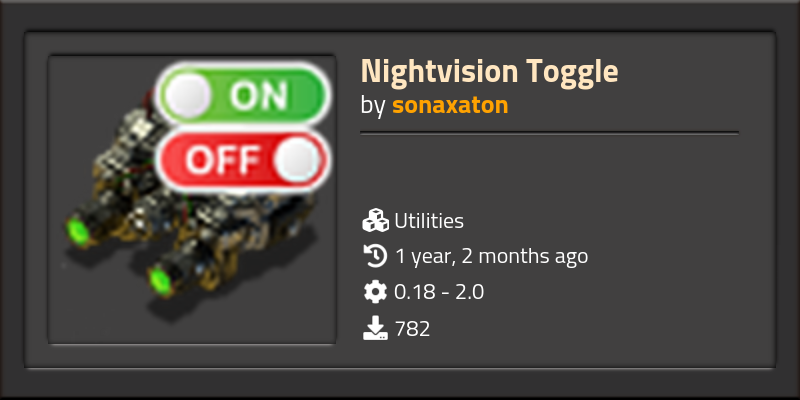
Task: Click the 782 downloads number
Action: [x=412, y=329]
